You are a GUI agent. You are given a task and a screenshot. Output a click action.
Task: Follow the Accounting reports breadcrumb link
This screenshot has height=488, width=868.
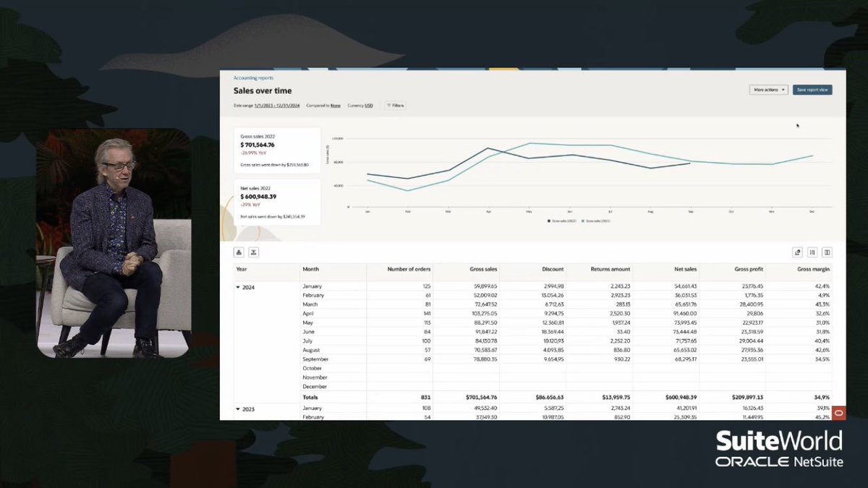tap(253, 77)
